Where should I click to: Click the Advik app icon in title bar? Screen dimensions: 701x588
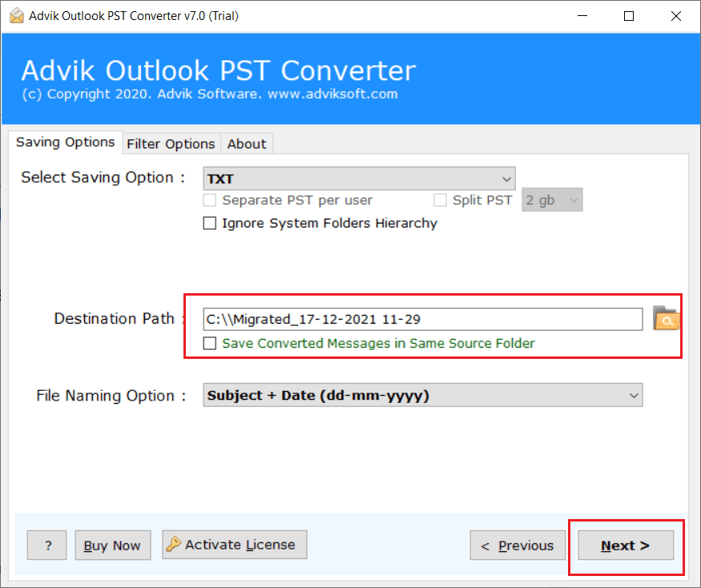17,16
